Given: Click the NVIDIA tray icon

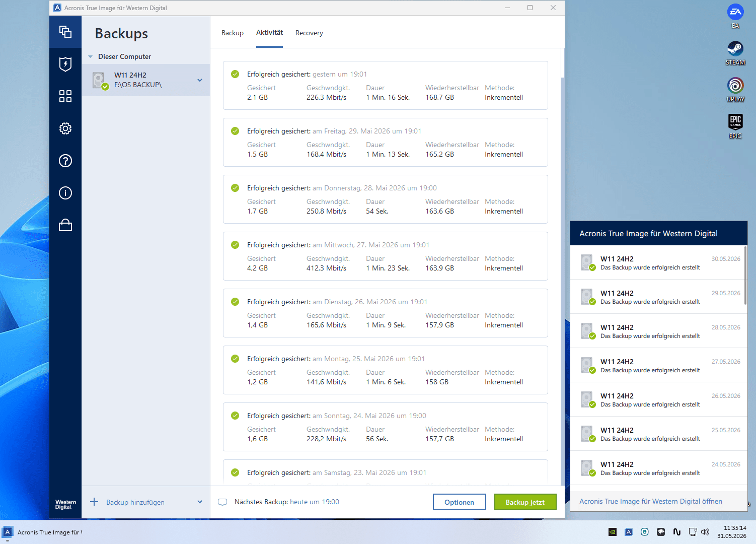Looking at the screenshot, I should pos(613,532).
